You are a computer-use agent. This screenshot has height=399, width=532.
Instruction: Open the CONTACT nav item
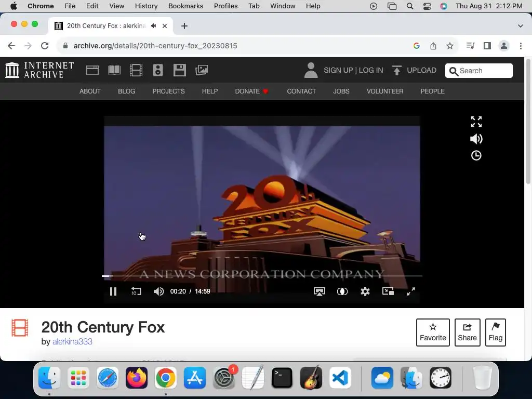pyautogui.click(x=301, y=91)
